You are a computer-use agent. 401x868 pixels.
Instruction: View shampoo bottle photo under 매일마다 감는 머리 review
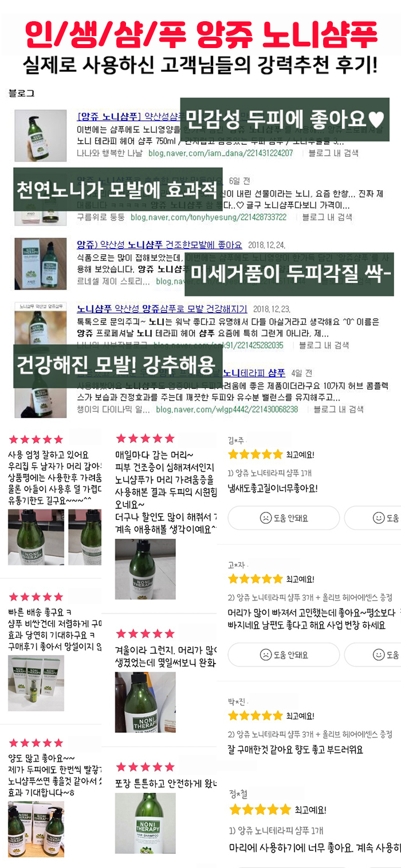tap(145, 569)
